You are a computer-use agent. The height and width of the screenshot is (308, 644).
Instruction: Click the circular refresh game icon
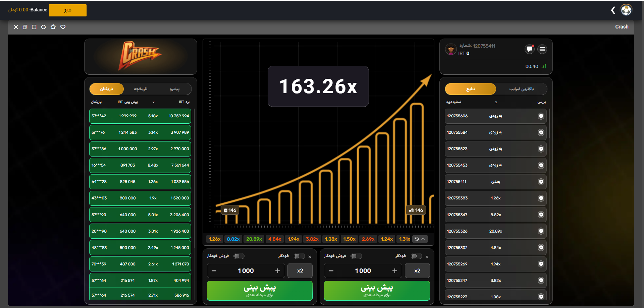[x=43, y=27]
